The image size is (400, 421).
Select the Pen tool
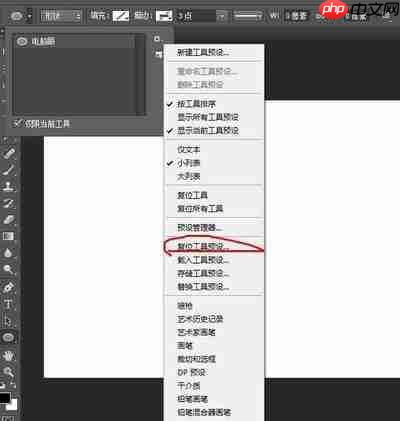9,287
